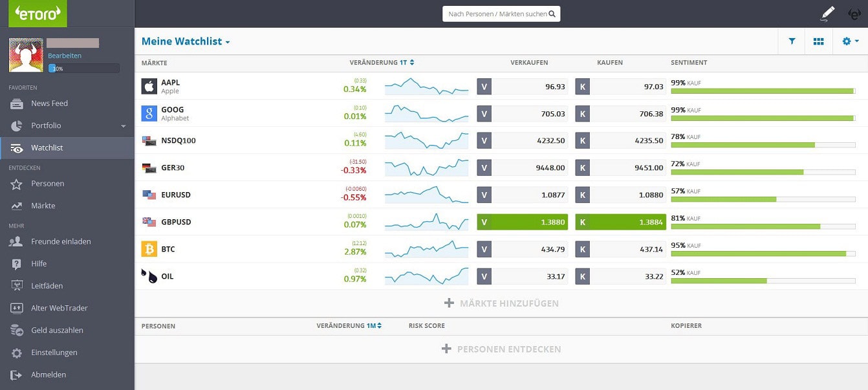The width and height of the screenshot is (868, 390).
Task: Click the EURUSD sentiment bar
Action: click(763, 199)
